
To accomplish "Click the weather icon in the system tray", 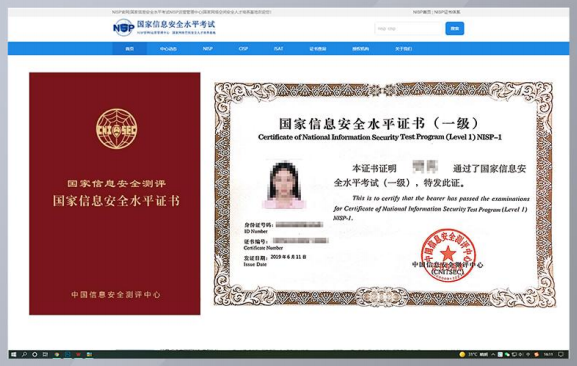I will (462, 355).
